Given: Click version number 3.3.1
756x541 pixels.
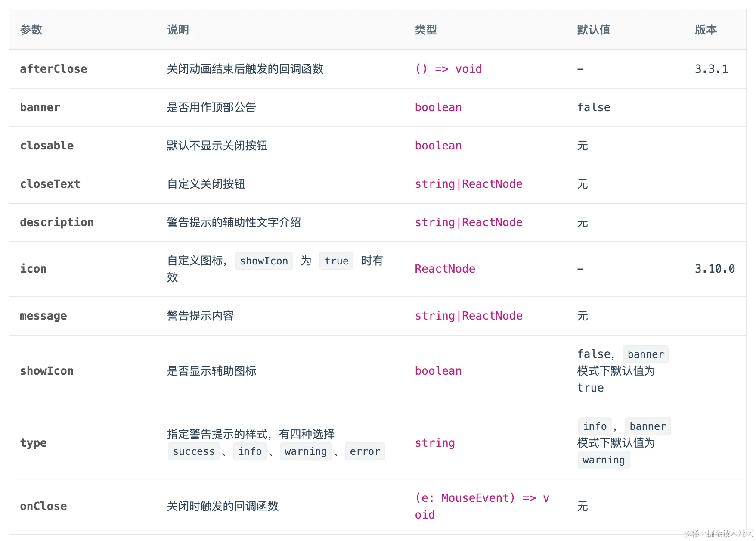Looking at the screenshot, I should 711,69.
